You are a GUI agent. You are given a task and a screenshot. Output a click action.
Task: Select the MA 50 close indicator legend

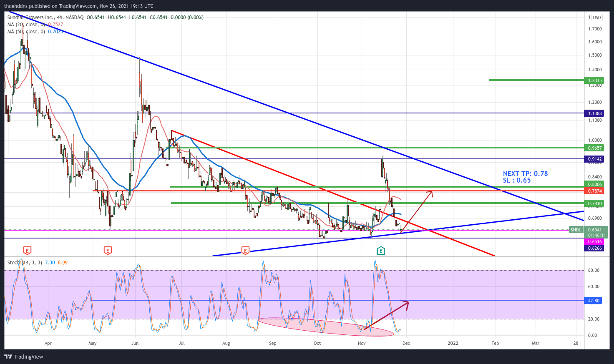tap(26, 32)
